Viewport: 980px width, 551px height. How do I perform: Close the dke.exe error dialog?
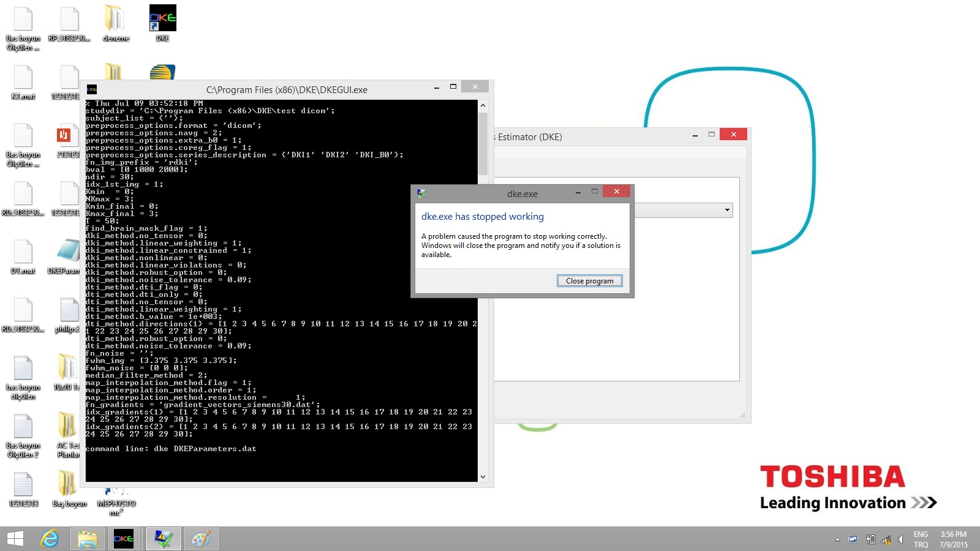616,192
